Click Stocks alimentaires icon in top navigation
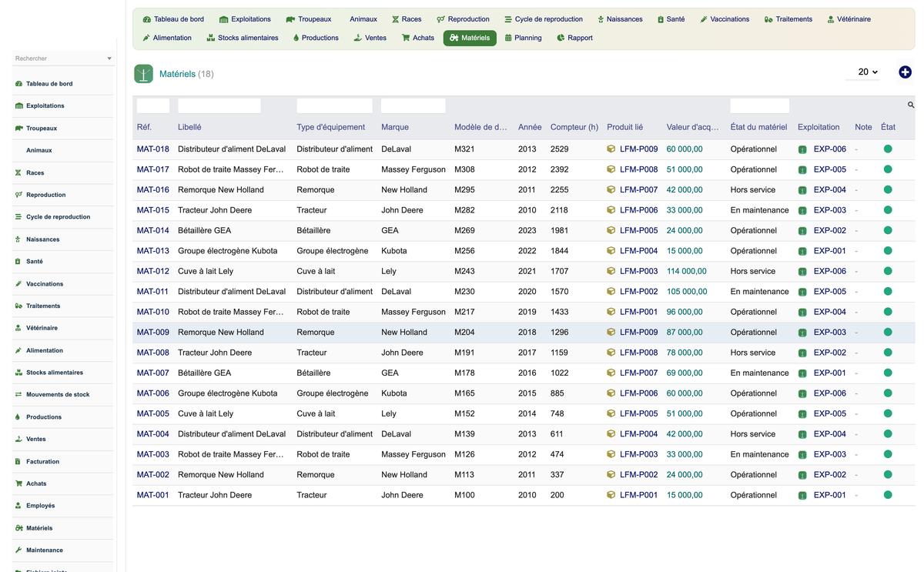The width and height of the screenshot is (924, 572). pos(210,38)
